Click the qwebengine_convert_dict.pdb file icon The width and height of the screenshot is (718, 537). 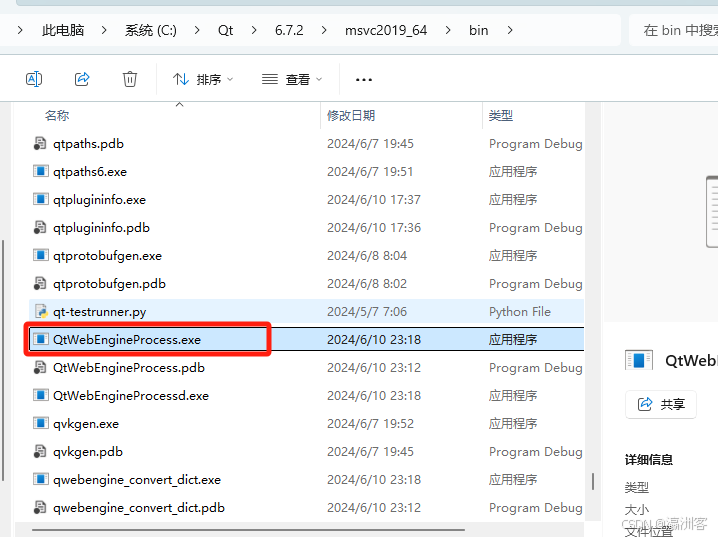point(40,507)
